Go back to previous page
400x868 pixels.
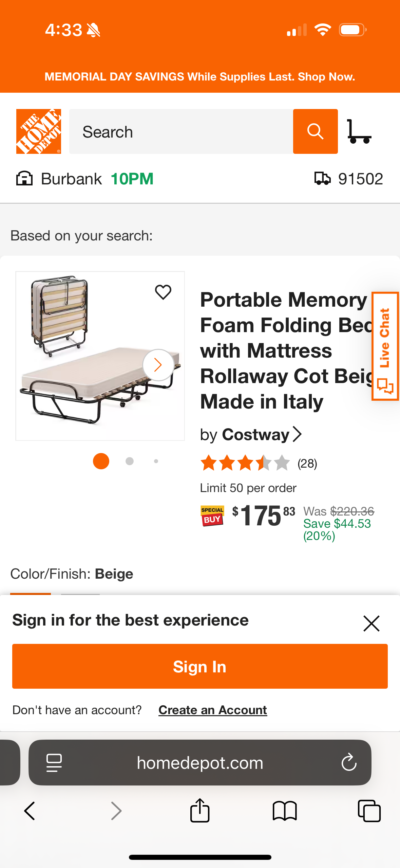coord(30,811)
